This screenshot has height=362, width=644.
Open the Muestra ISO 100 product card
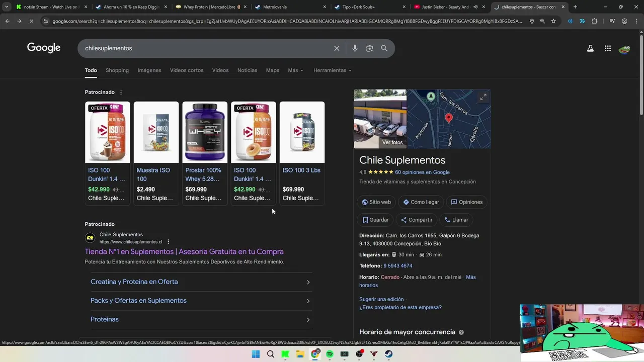[156, 153]
